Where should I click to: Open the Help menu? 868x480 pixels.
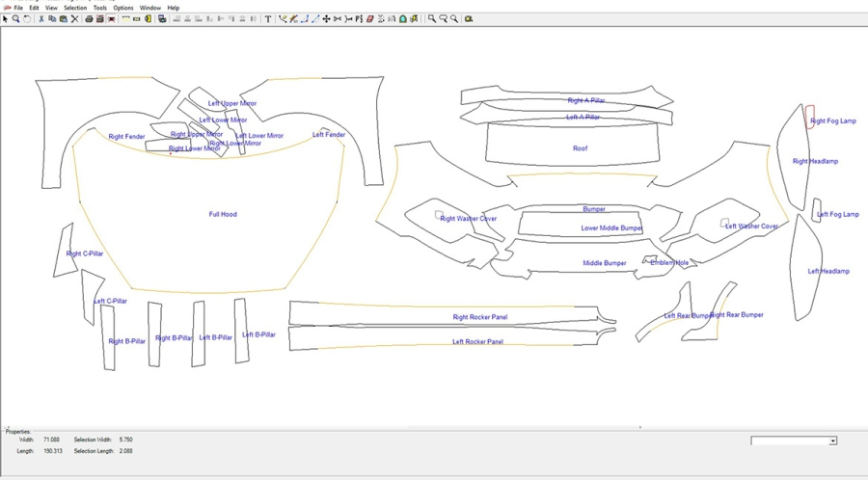click(x=174, y=8)
